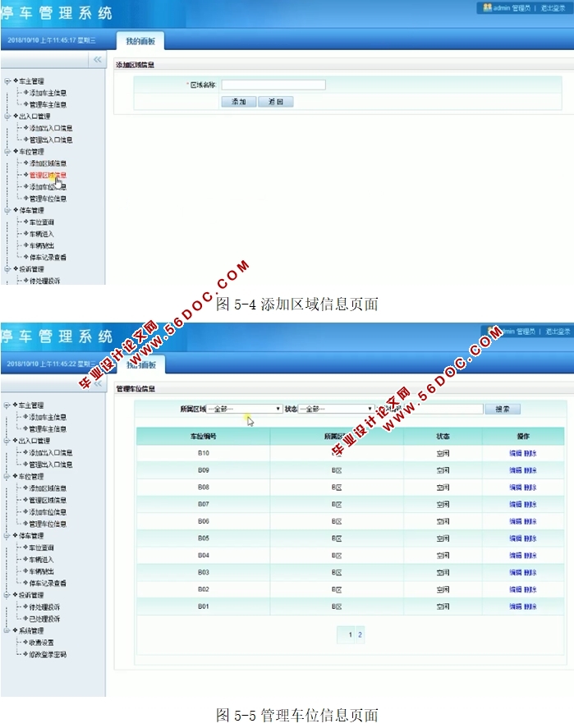574x728 pixels.
Task: Click 状态 column header in the table
Action: [x=443, y=437]
